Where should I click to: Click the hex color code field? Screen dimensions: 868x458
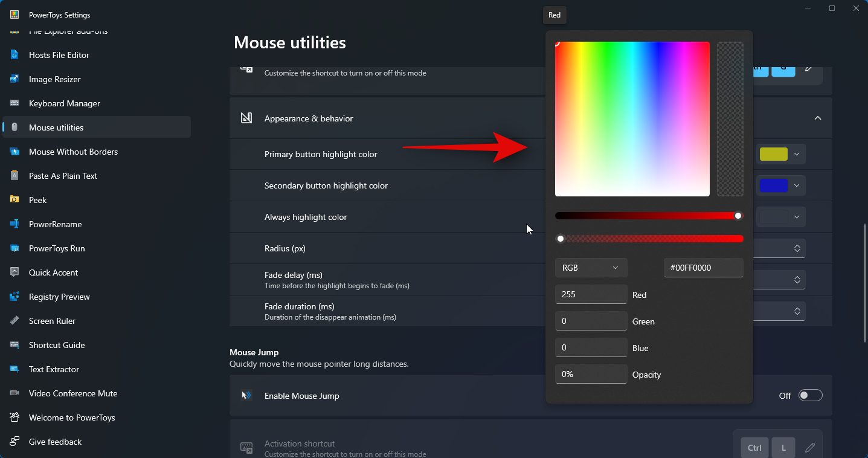[x=703, y=268]
